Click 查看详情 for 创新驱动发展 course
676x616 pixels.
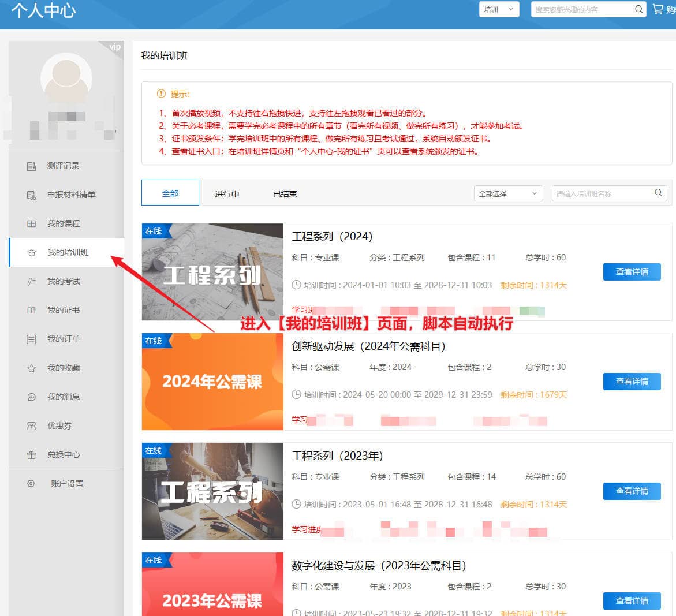(x=632, y=382)
